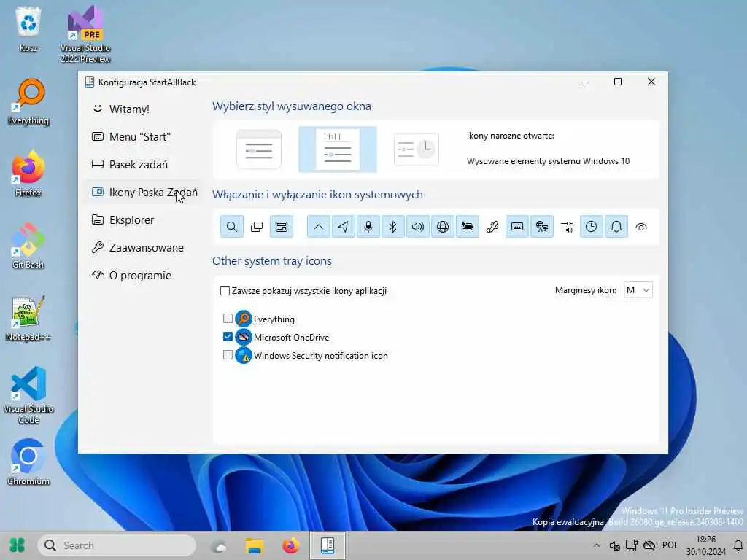Viewport: 747px width, 560px height.
Task: Open Visual Studio 2022 Preview desktop shortcut
Action: pyautogui.click(x=85, y=34)
